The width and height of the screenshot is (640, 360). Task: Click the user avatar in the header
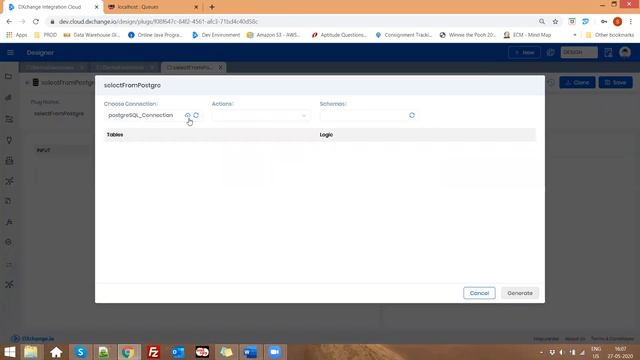[x=625, y=53]
